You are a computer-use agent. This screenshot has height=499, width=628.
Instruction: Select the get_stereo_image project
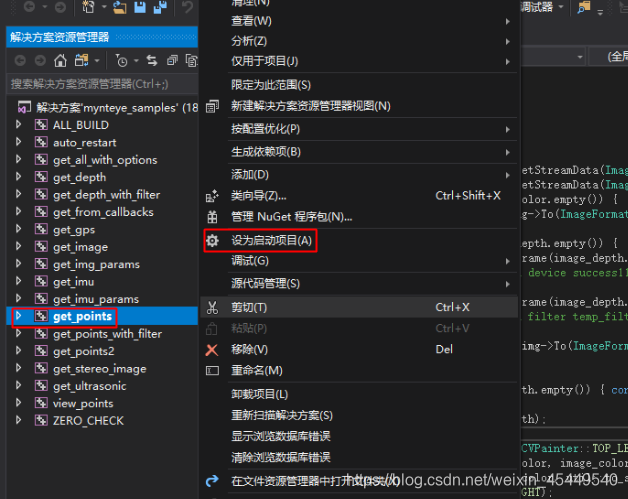coord(100,368)
